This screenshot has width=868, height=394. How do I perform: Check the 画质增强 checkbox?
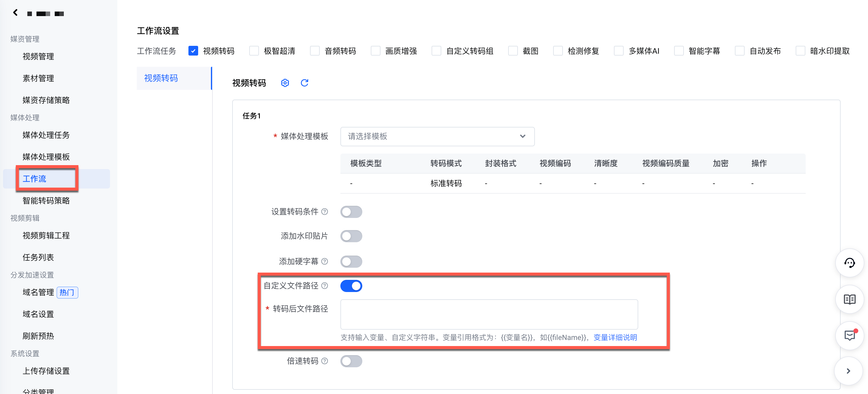[x=375, y=51]
